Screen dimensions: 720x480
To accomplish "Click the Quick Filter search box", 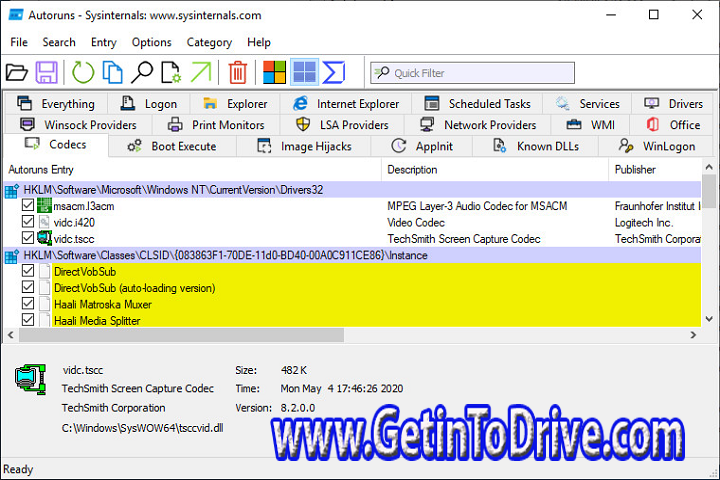I will (x=472, y=73).
